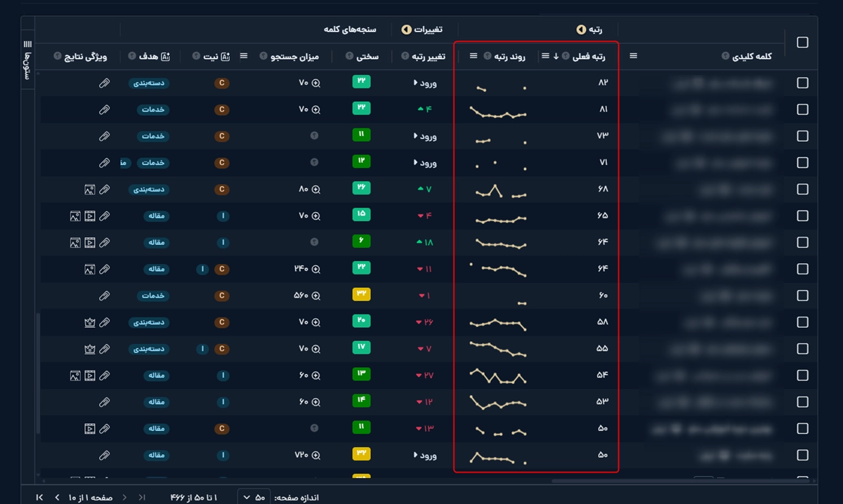
Task: Click sort arrow on رتبه فعلی column
Action: point(556,56)
